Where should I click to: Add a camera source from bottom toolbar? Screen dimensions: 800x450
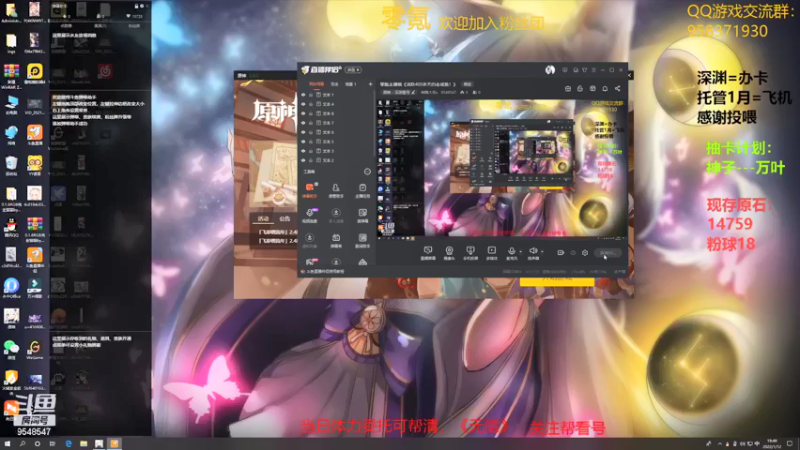tap(449, 253)
